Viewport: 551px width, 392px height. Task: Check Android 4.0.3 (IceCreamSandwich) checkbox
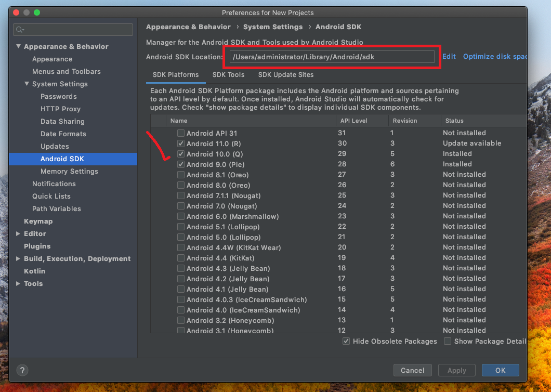180,299
